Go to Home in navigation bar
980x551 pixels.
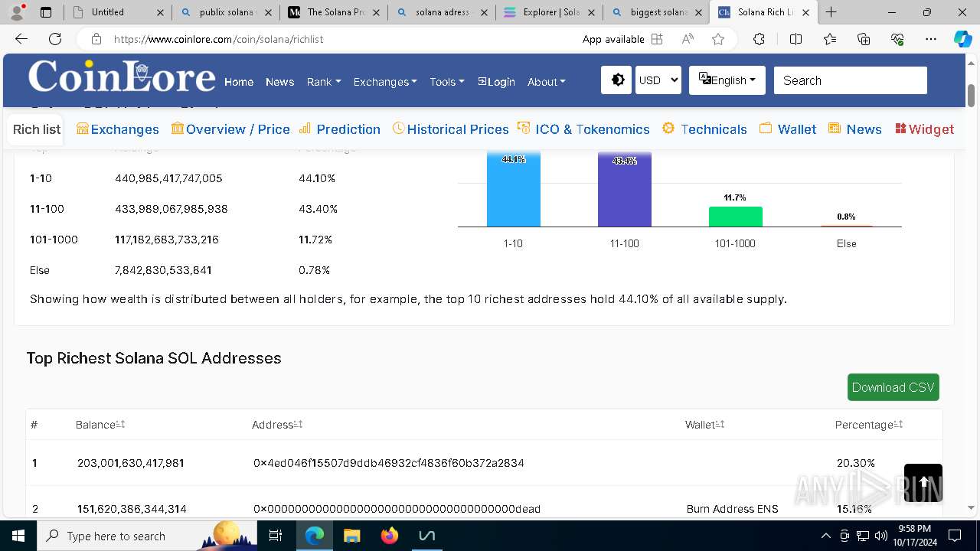tap(239, 82)
